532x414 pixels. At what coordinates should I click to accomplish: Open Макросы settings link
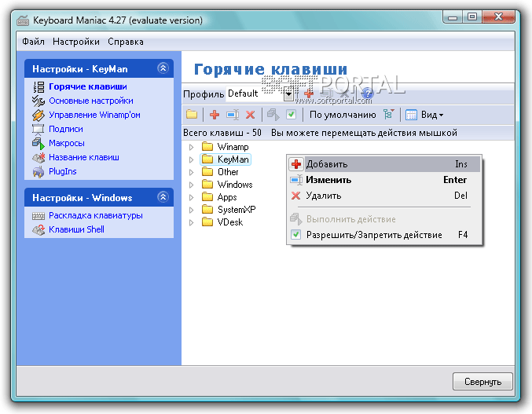click(67, 143)
